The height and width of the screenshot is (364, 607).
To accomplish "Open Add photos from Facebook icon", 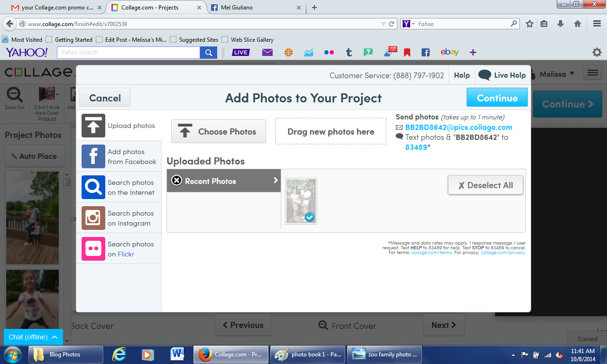I will (x=93, y=156).
